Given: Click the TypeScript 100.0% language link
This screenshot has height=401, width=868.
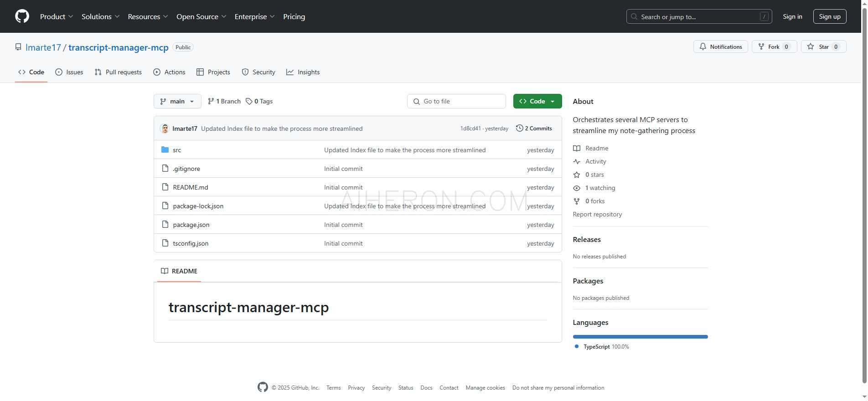Looking at the screenshot, I should (602, 347).
